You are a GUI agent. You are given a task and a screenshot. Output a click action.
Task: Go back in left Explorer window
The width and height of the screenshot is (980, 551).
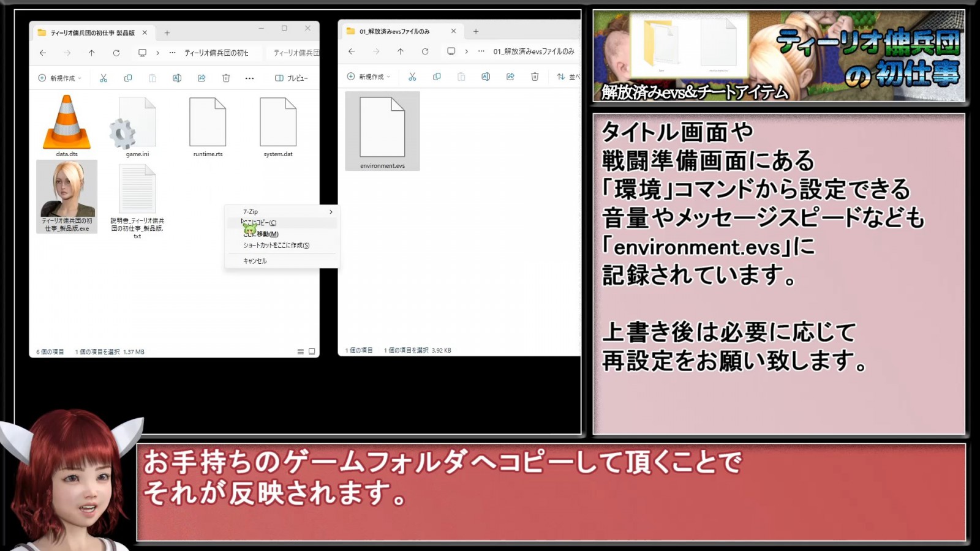coord(43,53)
